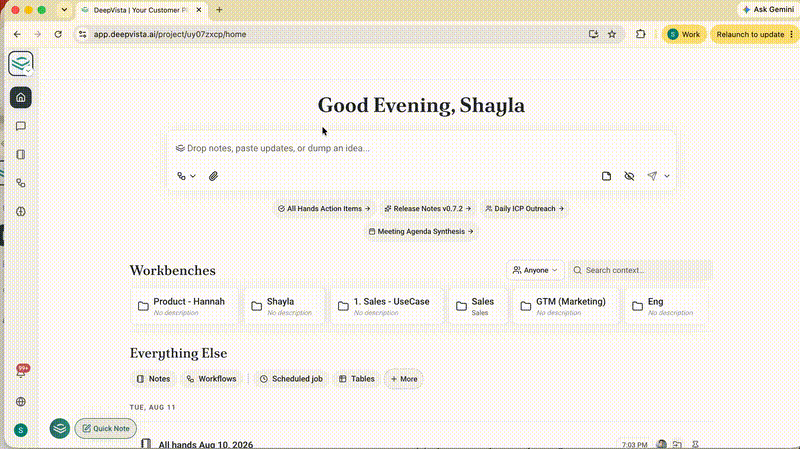Open the 1. Sales - UseCase workbench
The width and height of the screenshot is (800, 449).
coord(387,306)
